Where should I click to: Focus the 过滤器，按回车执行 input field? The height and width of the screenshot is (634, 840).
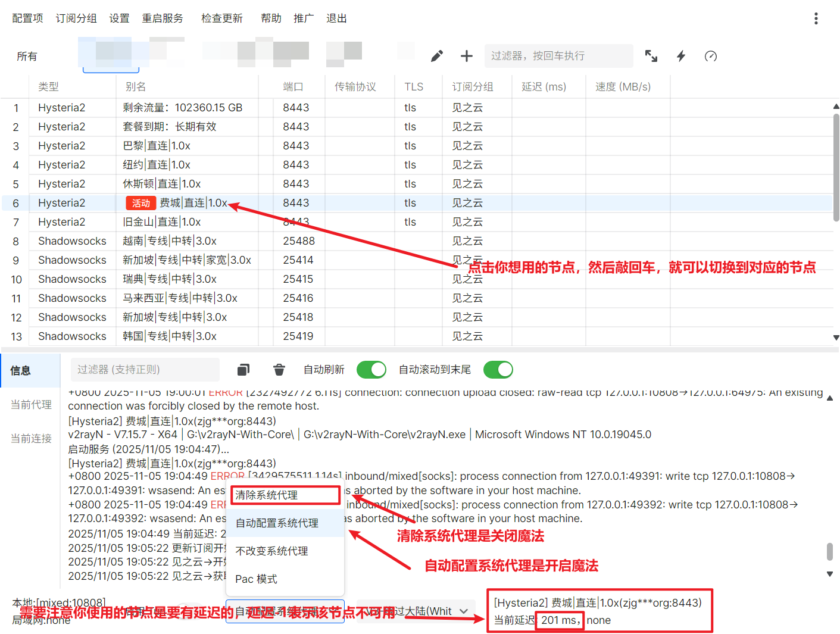pyautogui.click(x=558, y=56)
